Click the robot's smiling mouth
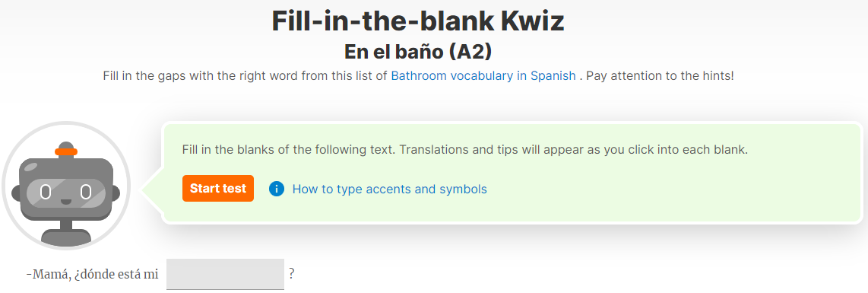This screenshot has width=868, height=293. click(66, 202)
